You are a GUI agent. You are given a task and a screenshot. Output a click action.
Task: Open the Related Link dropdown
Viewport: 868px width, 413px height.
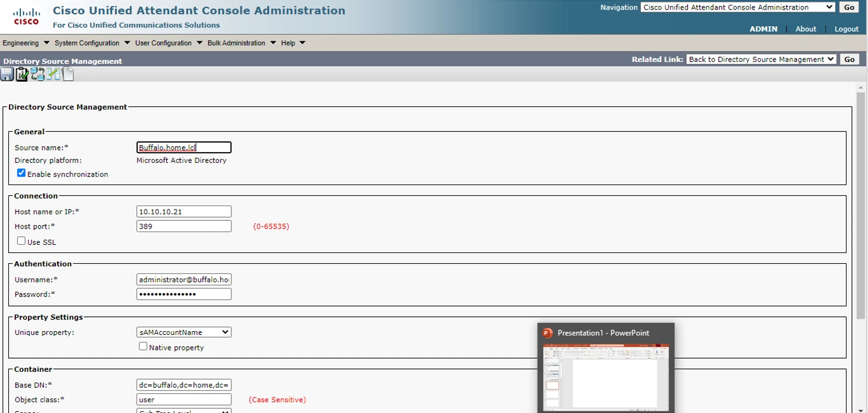coord(761,59)
